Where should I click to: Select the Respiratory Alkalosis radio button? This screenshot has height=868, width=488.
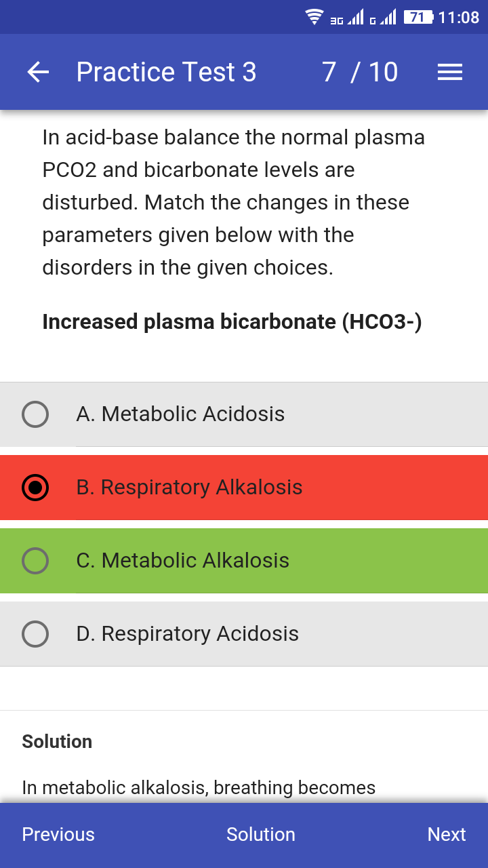(x=35, y=487)
